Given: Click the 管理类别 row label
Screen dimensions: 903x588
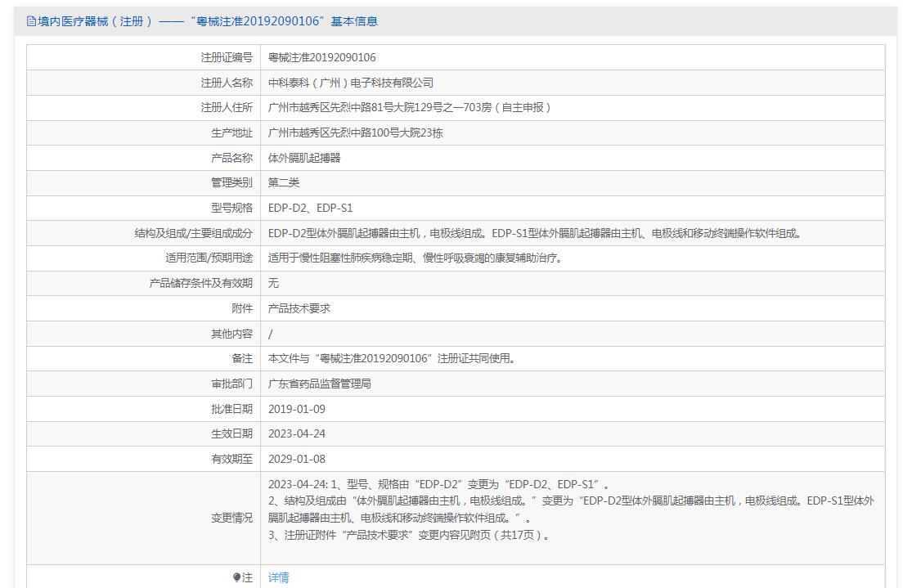Looking at the screenshot, I should click(x=231, y=182).
